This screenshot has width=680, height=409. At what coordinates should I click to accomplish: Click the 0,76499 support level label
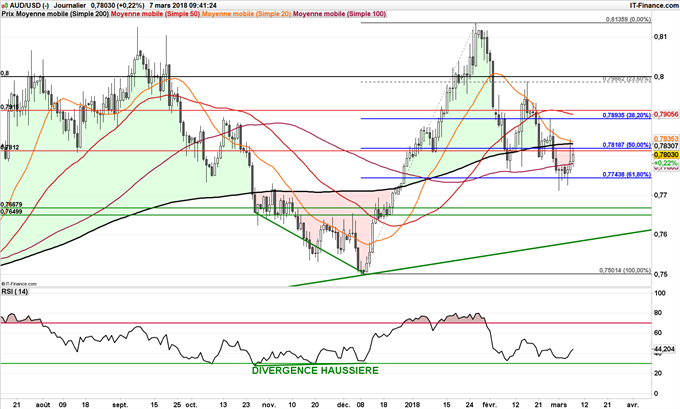pyautogui.click(x=11, y=211)
